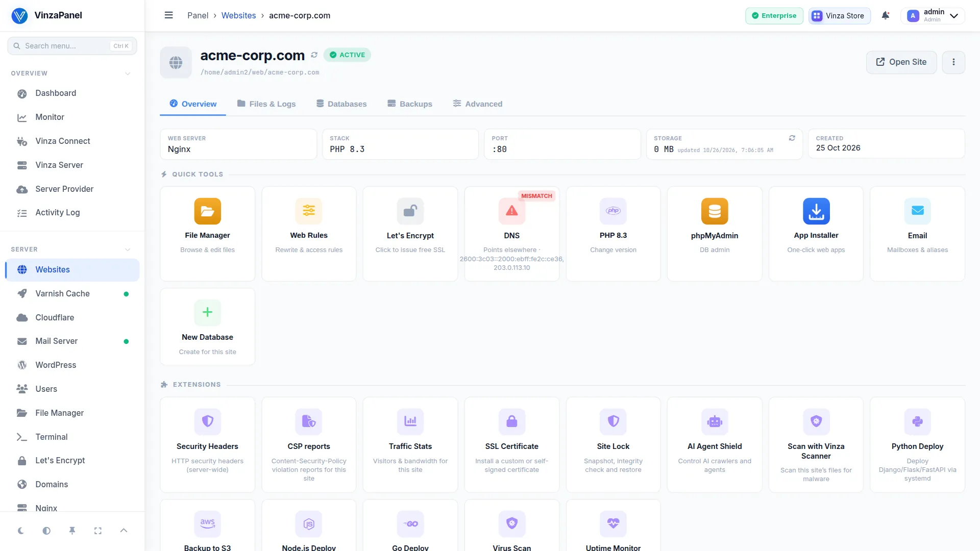Click the Websites breadcrumb link
This screenshot has height=551, width=980.
point(238,15)
